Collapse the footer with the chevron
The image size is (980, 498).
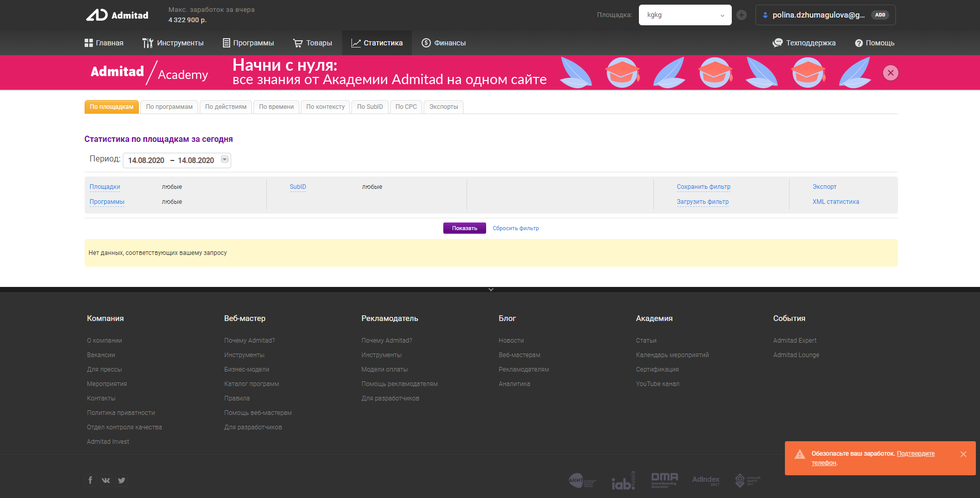pos(491,290)
